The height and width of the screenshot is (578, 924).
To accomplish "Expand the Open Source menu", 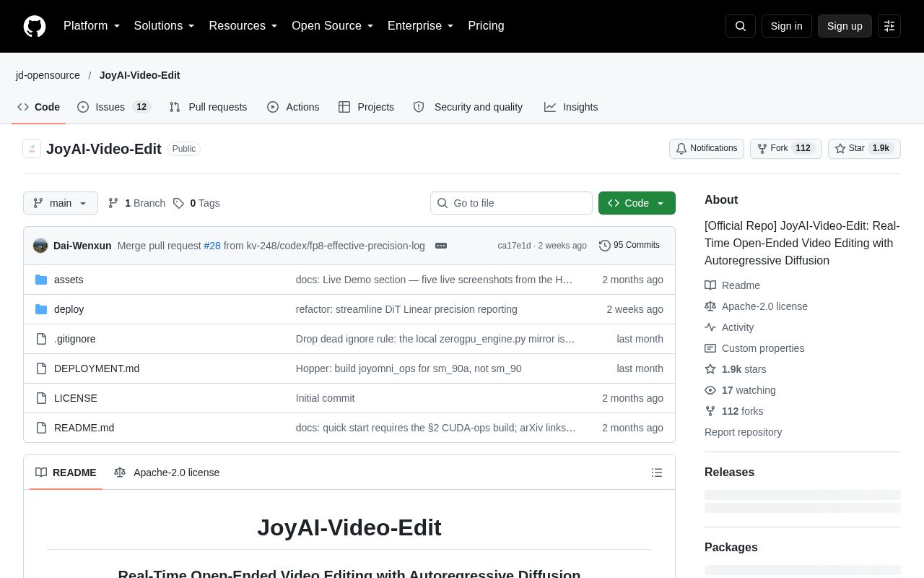I will 333,26.
